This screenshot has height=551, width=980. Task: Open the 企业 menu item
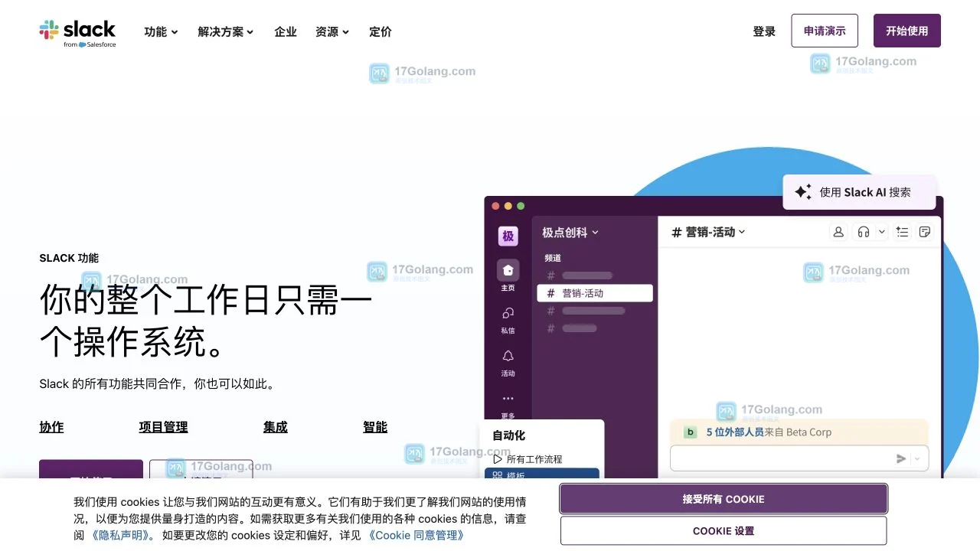(286, 31)
